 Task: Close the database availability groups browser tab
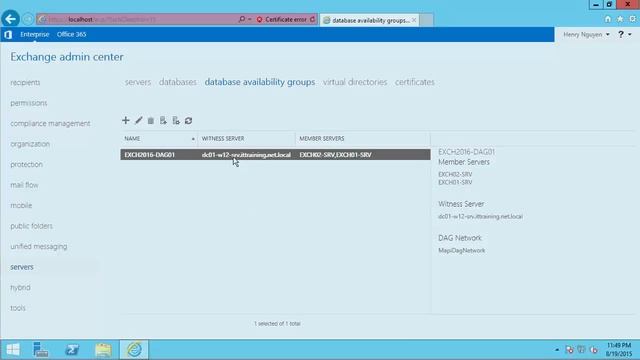414,20
